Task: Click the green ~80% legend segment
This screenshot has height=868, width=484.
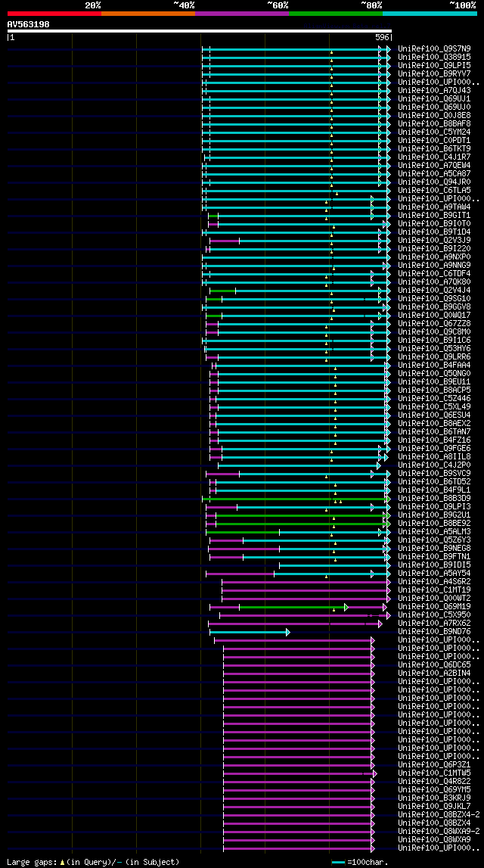Action: tap(336, 14)
